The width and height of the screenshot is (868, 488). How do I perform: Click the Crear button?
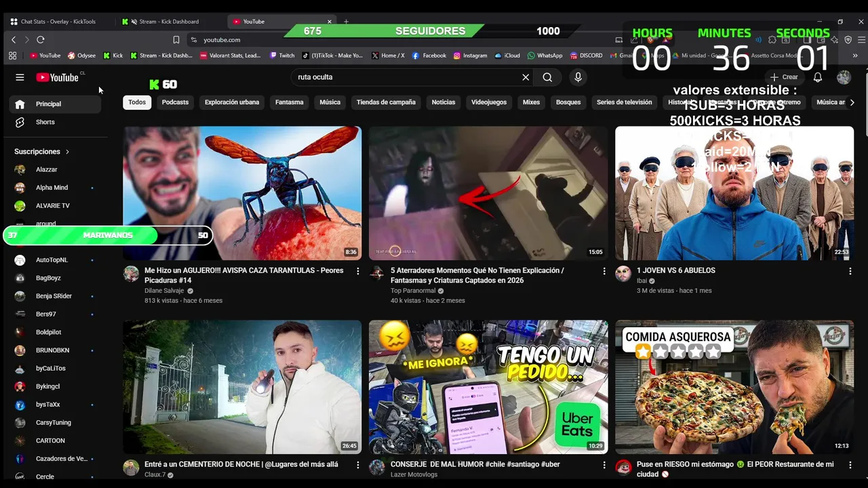[784, 77]
